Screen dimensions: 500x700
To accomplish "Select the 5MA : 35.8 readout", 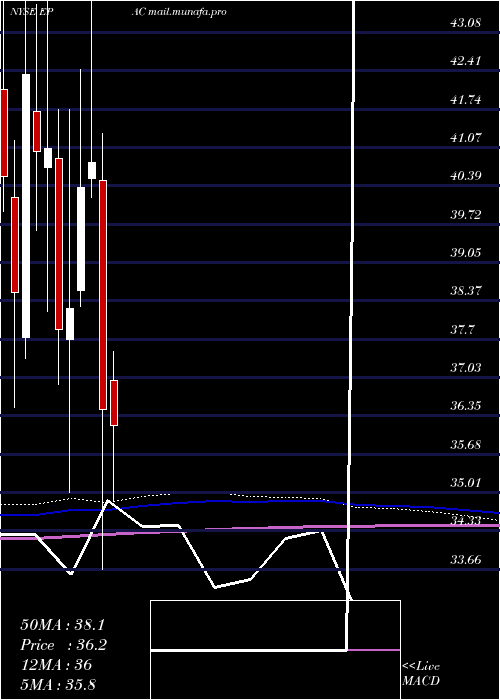I will tap(58, 685).
